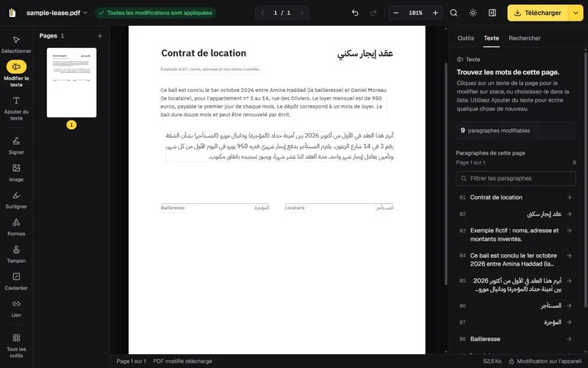Open paragraph 04 Ce bail est conclu
This screenshot has height=368, width=588.
click(516, 260)
